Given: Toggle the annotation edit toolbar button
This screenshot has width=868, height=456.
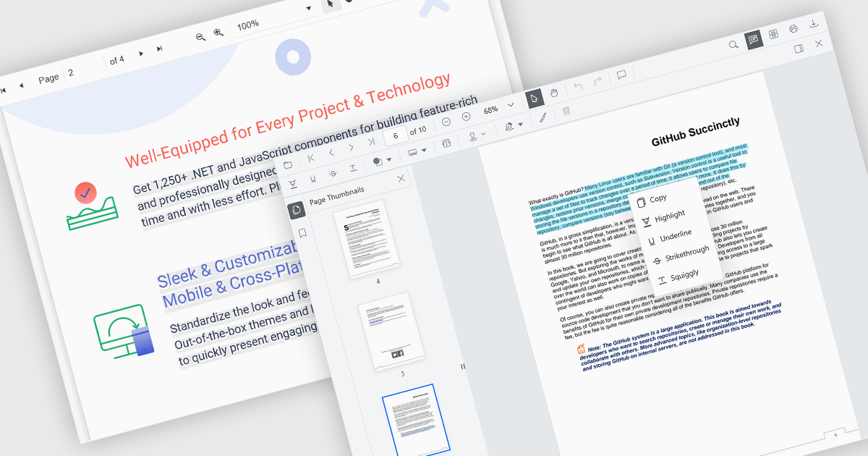Looking at the screenshot, I should click(754, 39).
